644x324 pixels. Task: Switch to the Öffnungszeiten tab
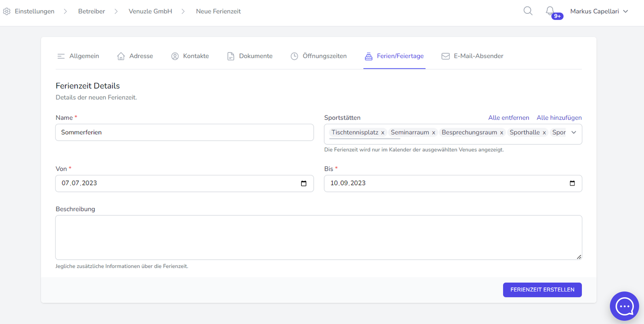click(x=319, y=56)
